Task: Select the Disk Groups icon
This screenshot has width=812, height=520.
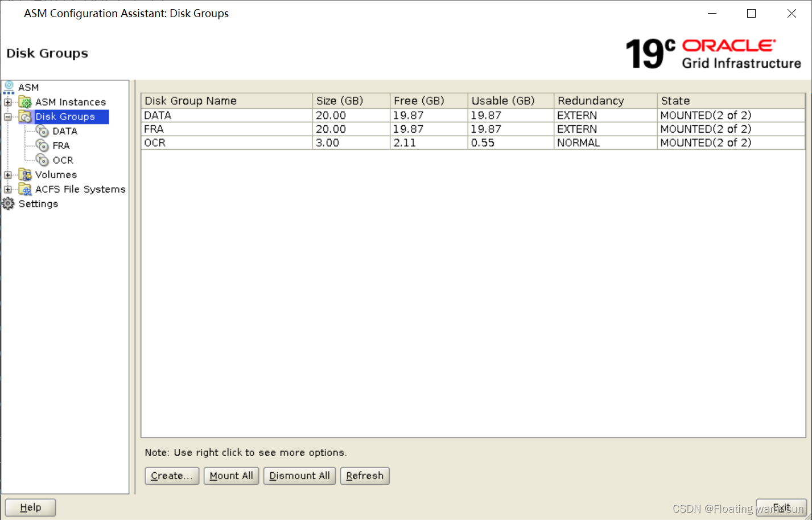Action: [25, 117]
